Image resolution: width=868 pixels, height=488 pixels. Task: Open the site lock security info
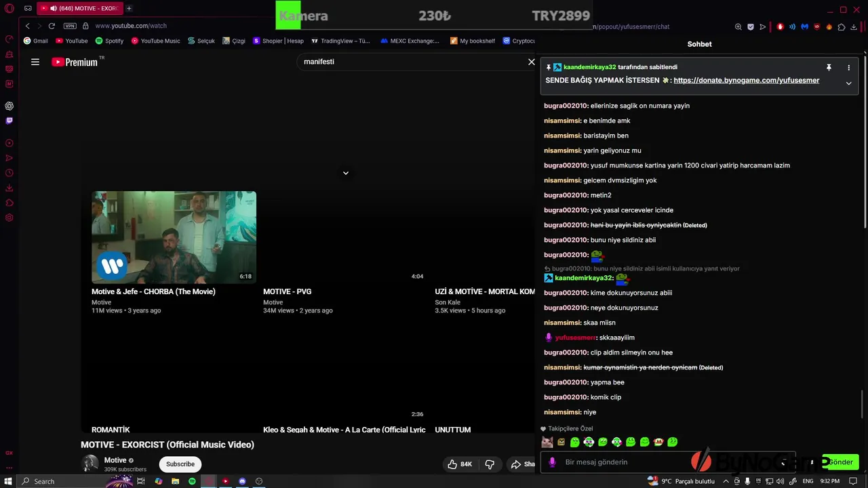pos(85,26)
